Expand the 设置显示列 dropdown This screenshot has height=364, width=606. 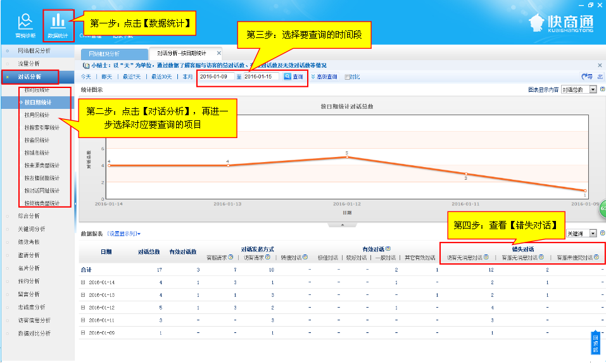[124, 234]
